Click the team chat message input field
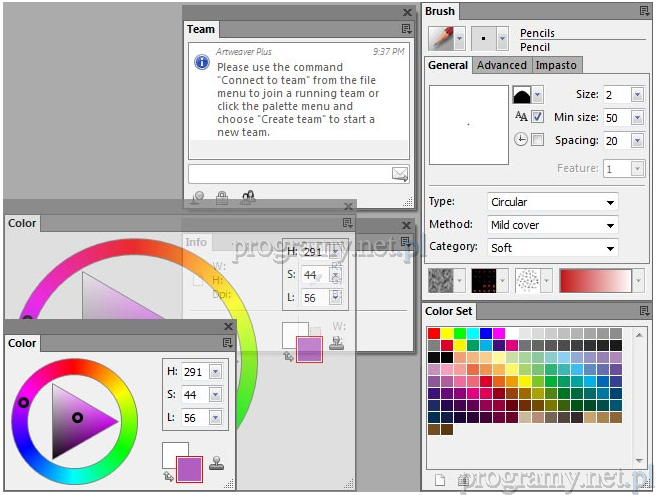Screen dimensions: 656x495 pyautogui.click(x=288, y=174)
